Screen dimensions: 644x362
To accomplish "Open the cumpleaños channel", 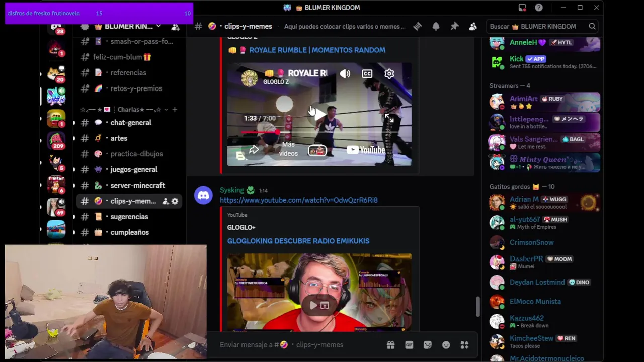I will [131, 232].
